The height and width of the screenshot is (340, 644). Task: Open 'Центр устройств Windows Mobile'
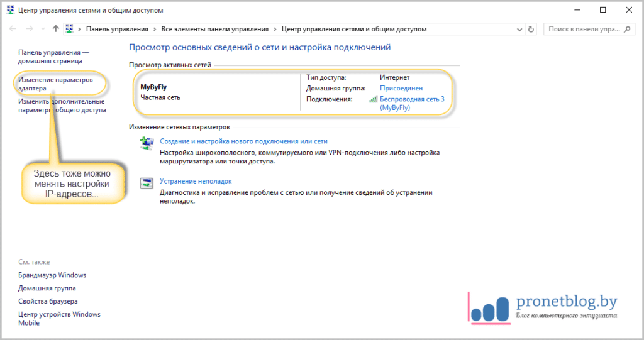(59, 319)
